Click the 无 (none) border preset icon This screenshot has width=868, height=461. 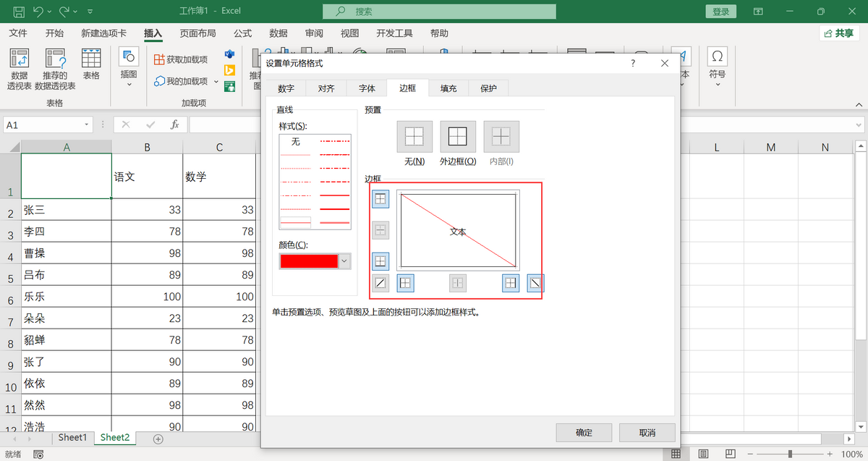(414, 136)
